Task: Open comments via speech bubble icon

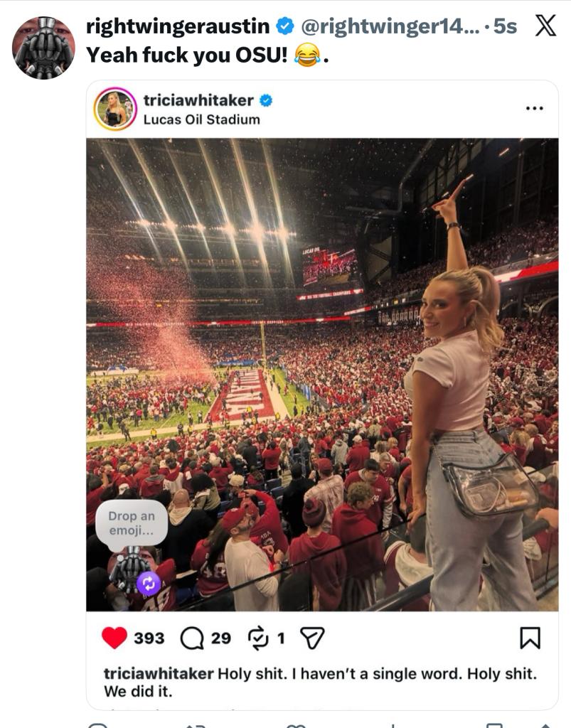Action: click(x=192, y=638)
